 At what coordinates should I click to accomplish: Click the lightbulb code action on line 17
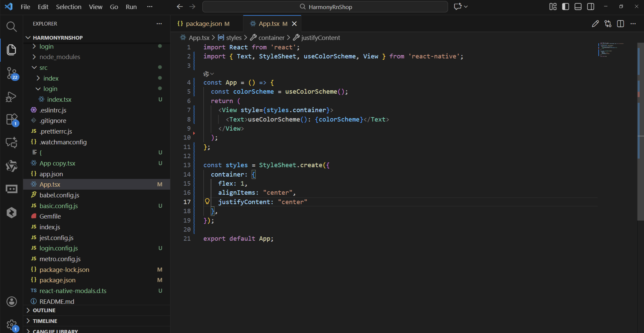(207, 201)
